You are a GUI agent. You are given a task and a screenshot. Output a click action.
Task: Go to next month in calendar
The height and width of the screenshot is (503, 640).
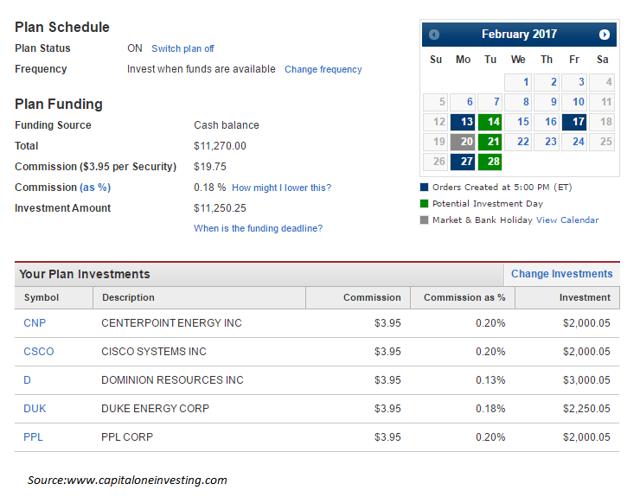(604, 35)
